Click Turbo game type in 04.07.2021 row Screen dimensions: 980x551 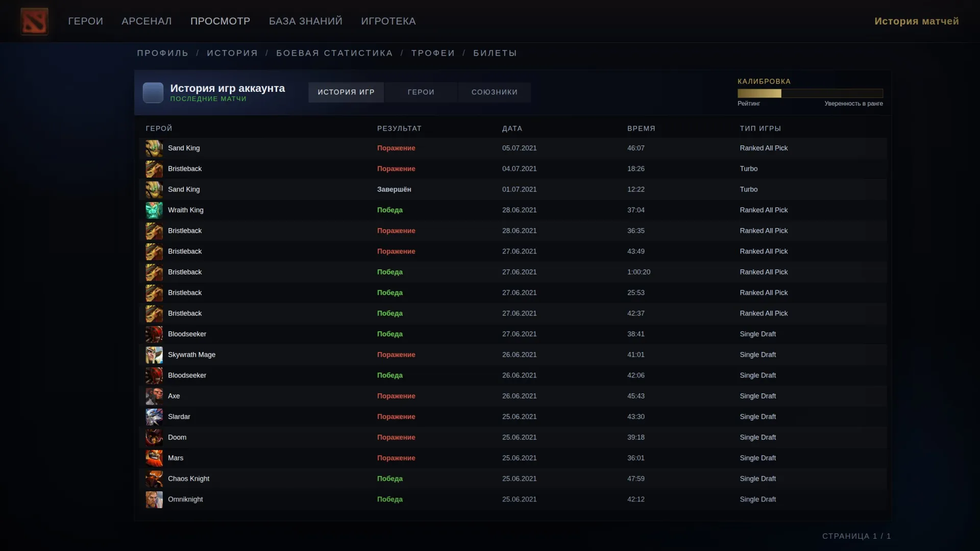tap(749, 169)
